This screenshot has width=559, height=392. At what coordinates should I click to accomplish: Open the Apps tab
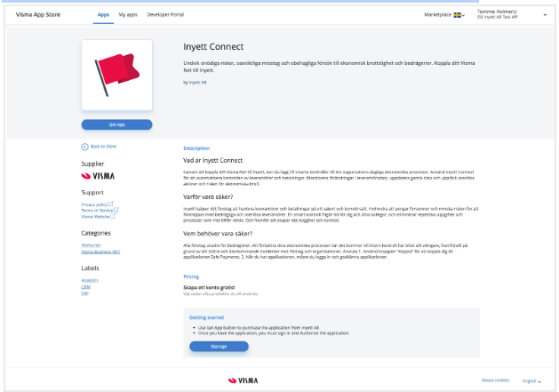pyautogui.click(x=103, y=14)
